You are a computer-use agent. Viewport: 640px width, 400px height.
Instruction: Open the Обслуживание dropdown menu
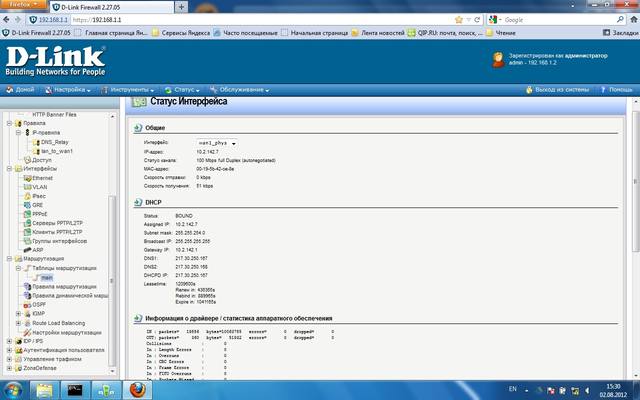[240, 90]
